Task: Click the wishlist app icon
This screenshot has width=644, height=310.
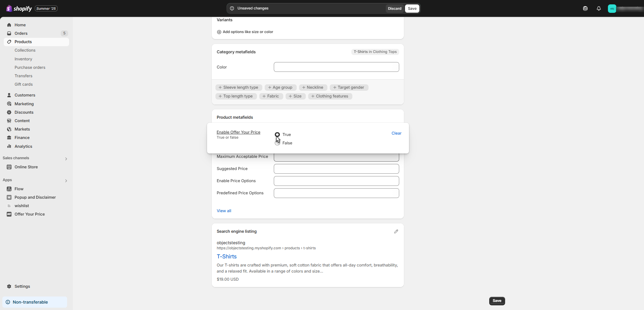Action: point(9,206)
